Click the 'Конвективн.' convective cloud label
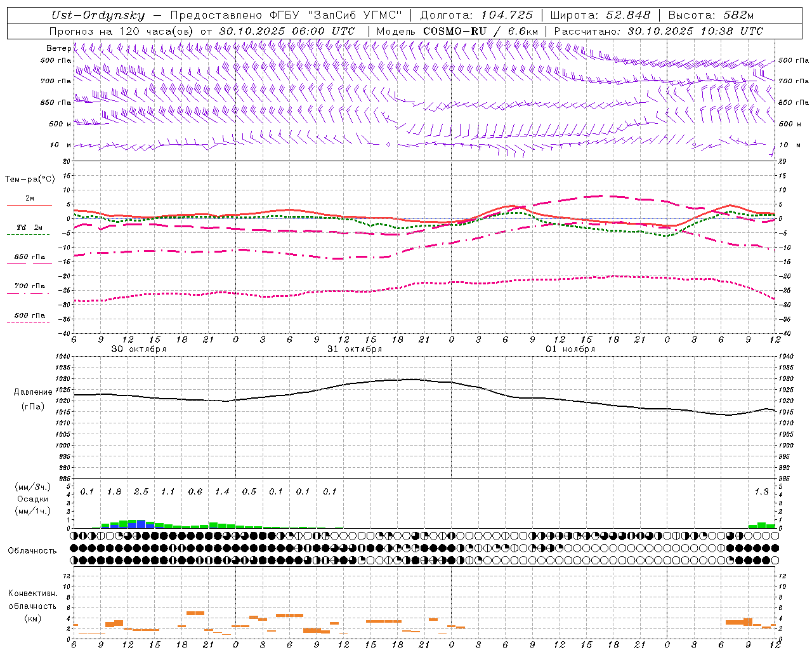The height and width of the screenshot is (650, 812). point(32,593)
